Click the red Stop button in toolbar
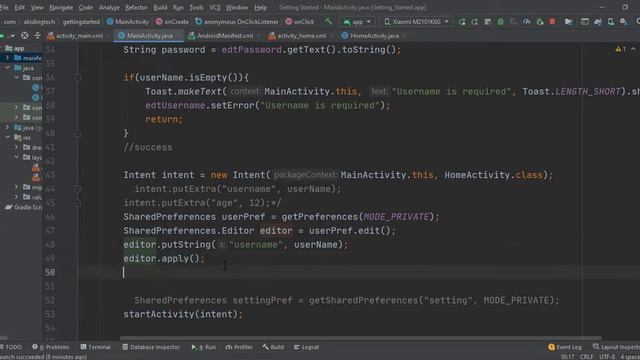The height and width of the screenshot is (360, 640). point(552,22)
